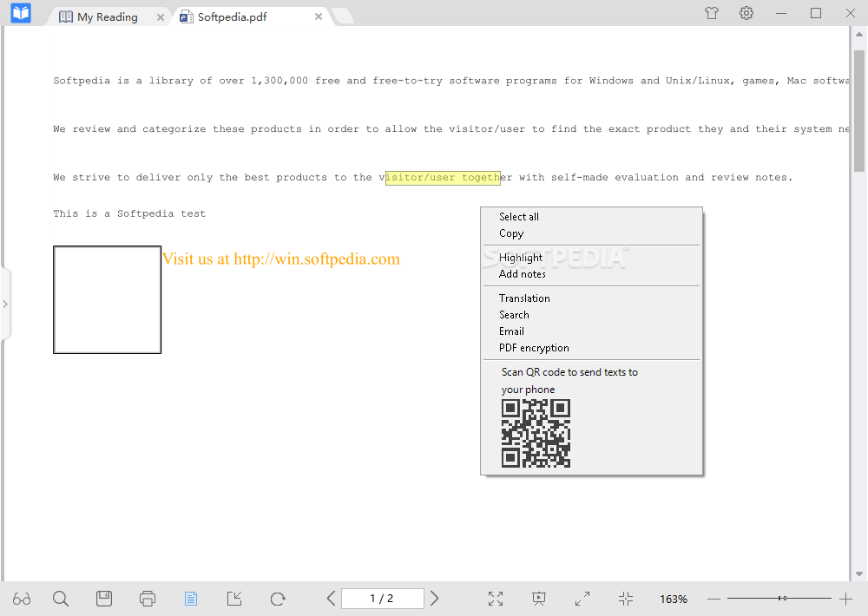The image size is (868, 616).
Task: Save the document with floppy icon
Action: point(104,599)
